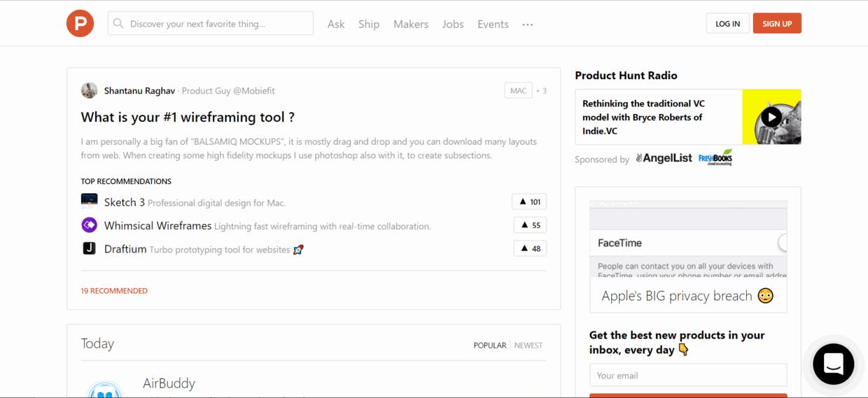This screenshot has width=868, height=398.
Task: Open the Ask menu item
Action: click(x=336, y=24)
